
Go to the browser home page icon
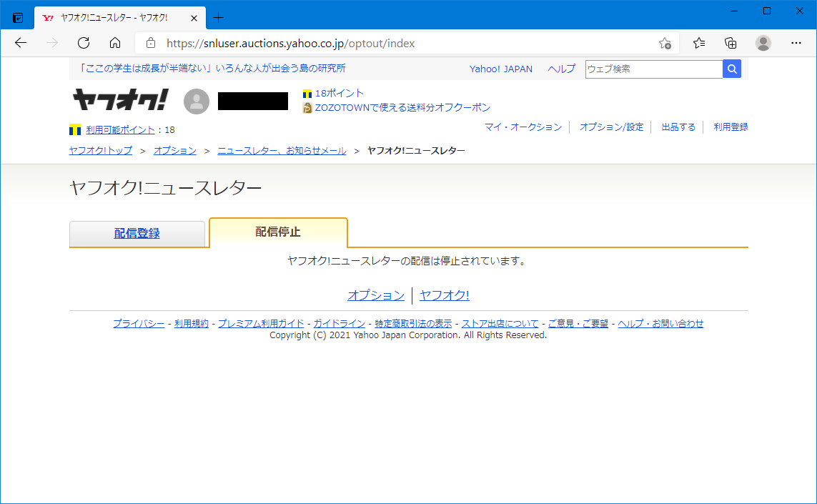pos(115,43)
